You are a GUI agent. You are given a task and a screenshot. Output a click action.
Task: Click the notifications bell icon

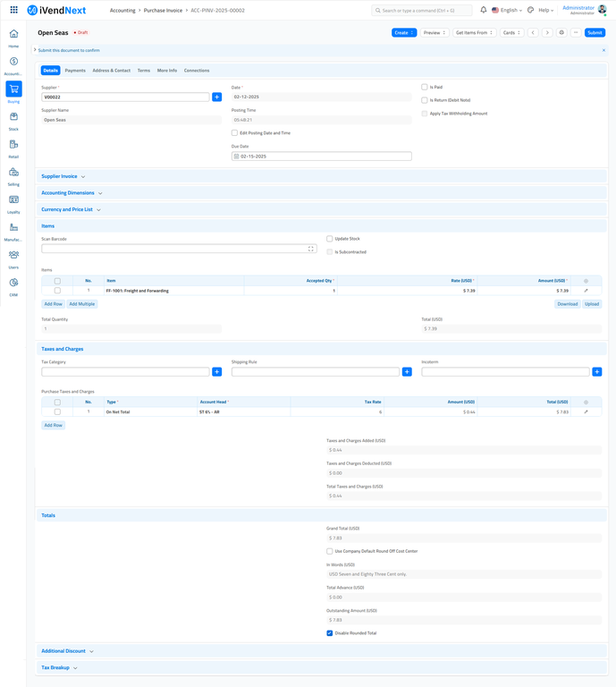point(484,10)
